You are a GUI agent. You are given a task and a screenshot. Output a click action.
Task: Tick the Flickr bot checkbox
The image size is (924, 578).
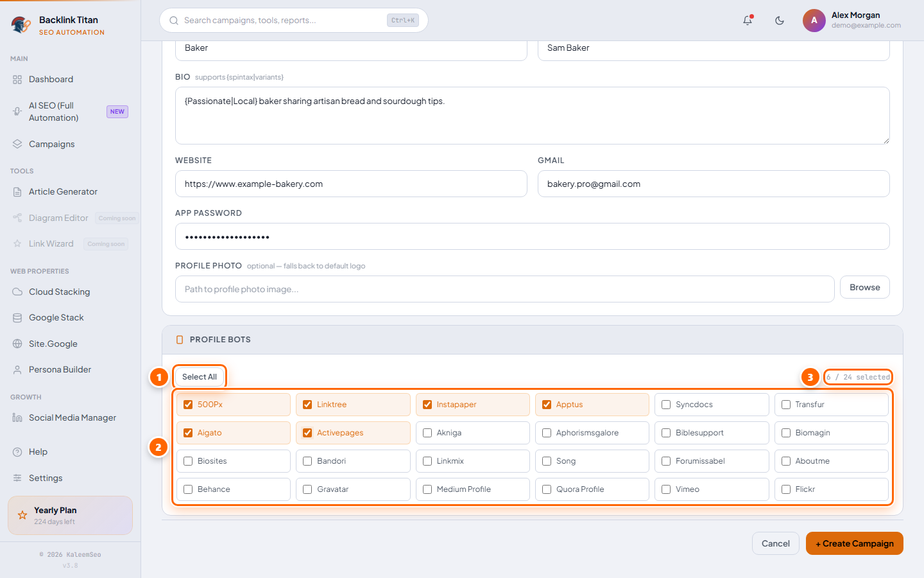point(786,489)
